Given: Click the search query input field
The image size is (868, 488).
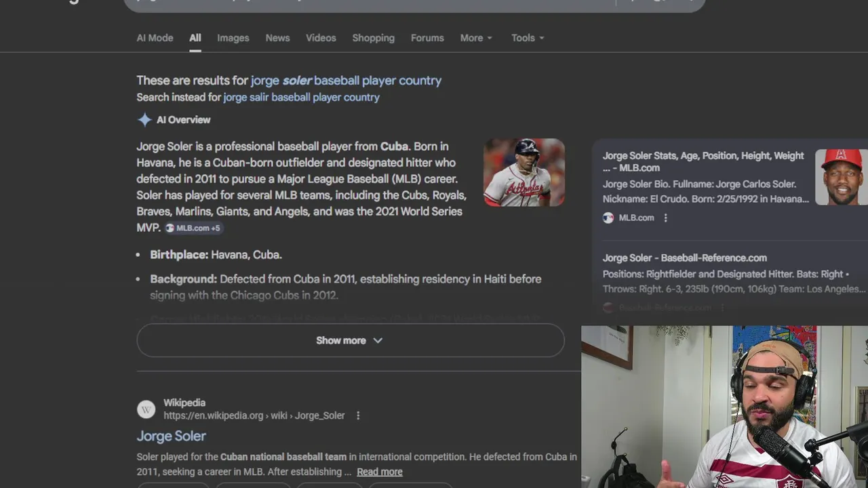Looking at the screenshot, I should click(370, 3).
